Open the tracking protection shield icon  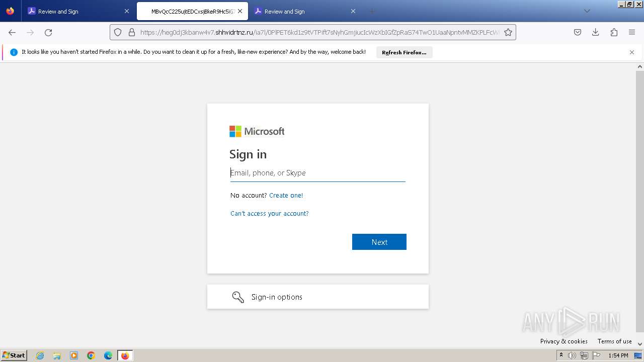point(118,32)
